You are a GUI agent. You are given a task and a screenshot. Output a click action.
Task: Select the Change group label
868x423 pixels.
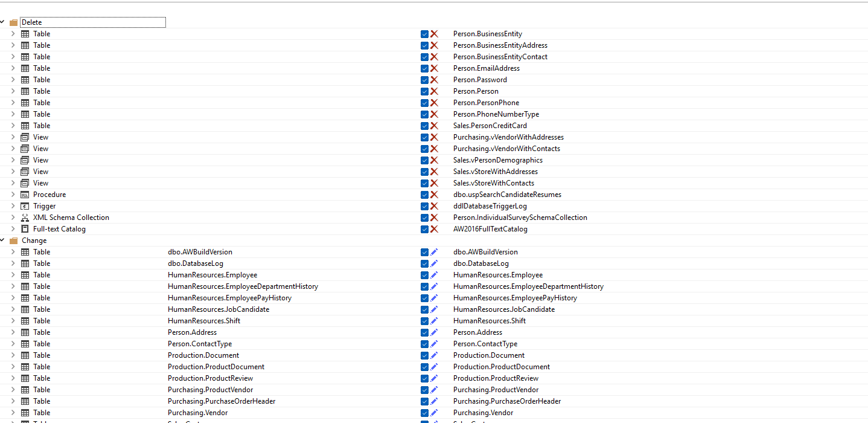34,241
